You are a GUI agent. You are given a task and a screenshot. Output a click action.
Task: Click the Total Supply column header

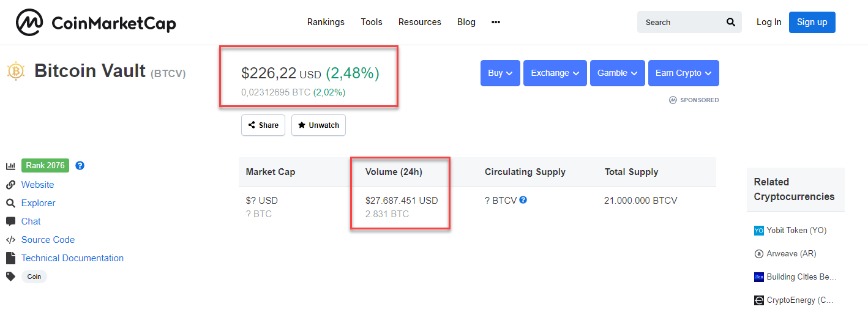click(631, 172)
